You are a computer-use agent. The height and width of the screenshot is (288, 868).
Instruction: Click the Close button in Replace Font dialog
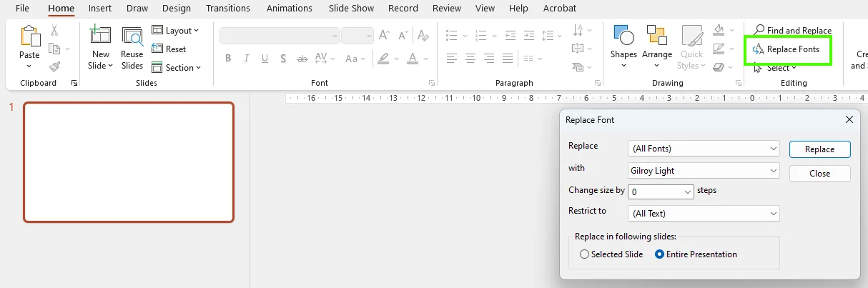click(819, 174)
